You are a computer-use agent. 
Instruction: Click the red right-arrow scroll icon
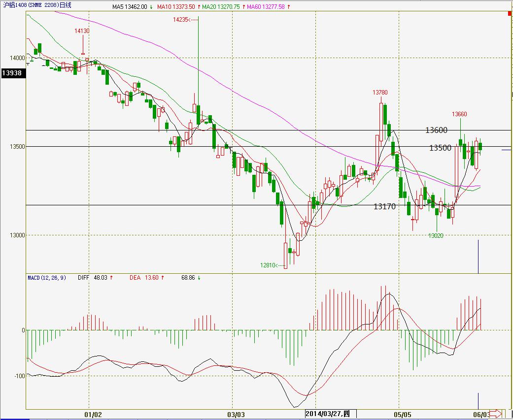495,414
